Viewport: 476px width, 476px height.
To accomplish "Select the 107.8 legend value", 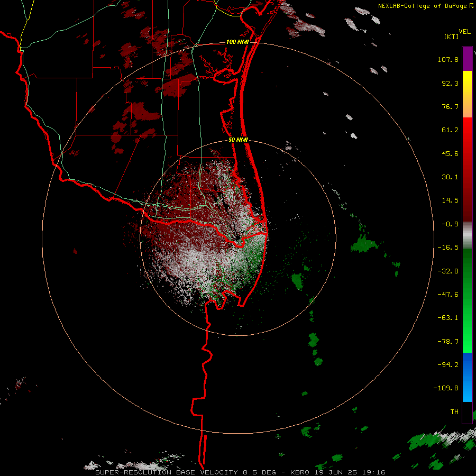I will point(448,59).
